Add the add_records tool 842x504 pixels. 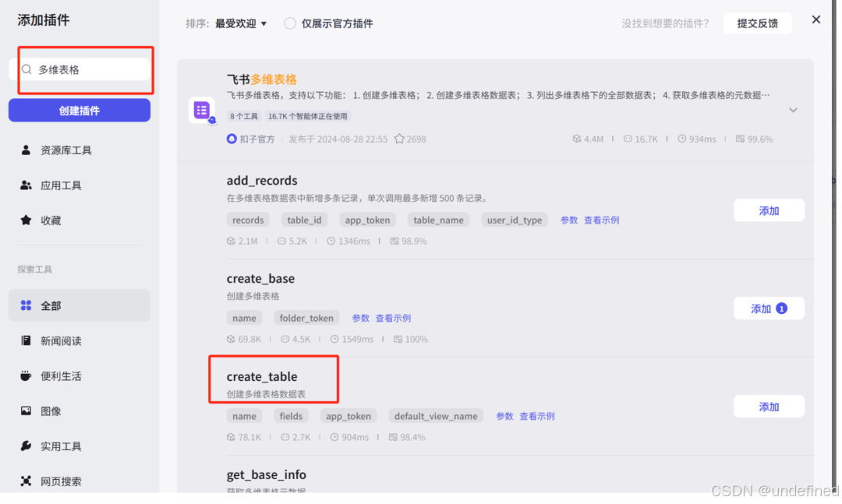coord(769,210)
